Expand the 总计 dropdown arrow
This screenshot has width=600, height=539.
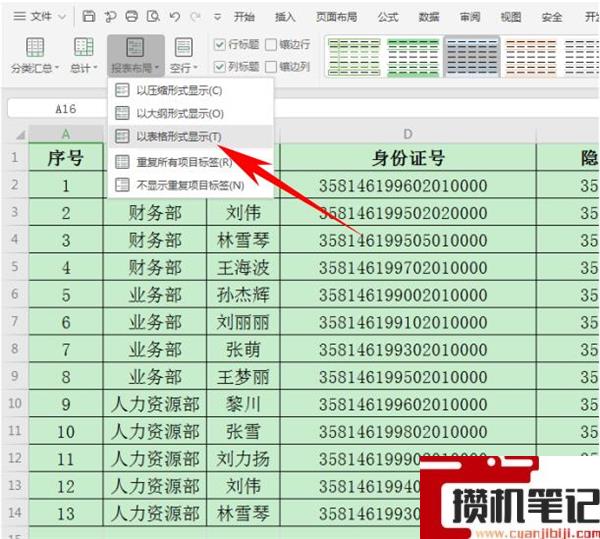point(95,68)
